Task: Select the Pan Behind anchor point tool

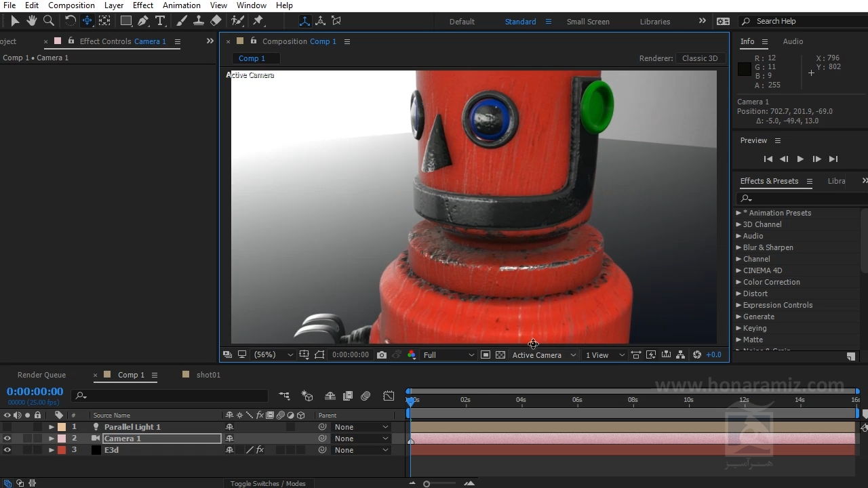Action: tap(104, 21)
